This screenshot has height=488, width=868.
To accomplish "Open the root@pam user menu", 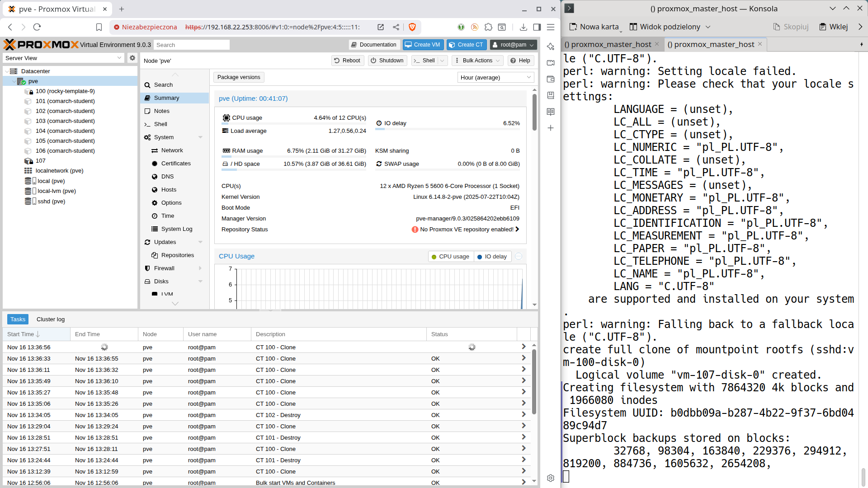I will point(514,45).
